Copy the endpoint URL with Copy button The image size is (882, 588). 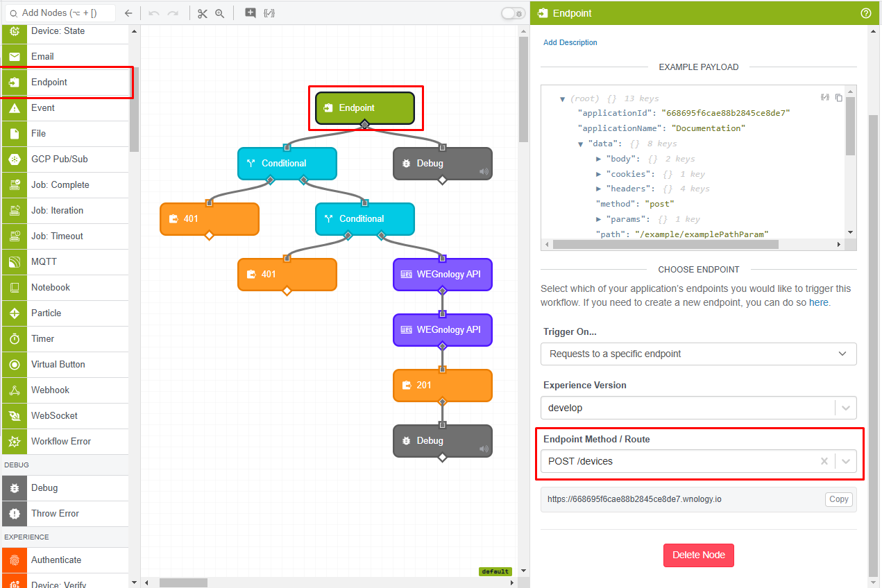click(x=839, y=499)
